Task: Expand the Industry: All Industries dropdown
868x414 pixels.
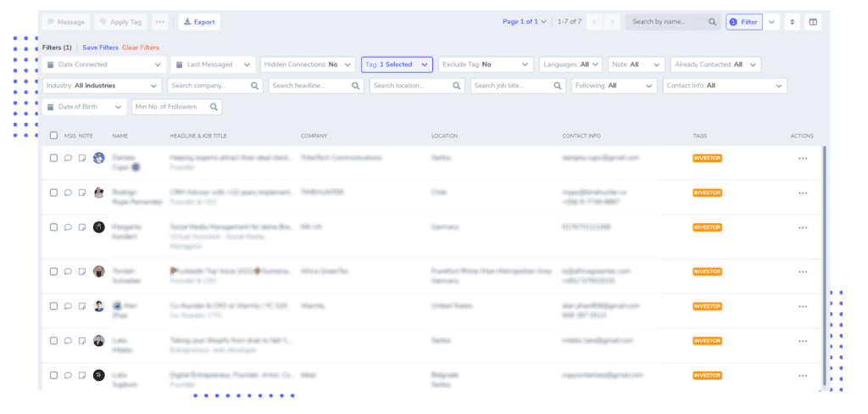Action: tap(102, 86)
